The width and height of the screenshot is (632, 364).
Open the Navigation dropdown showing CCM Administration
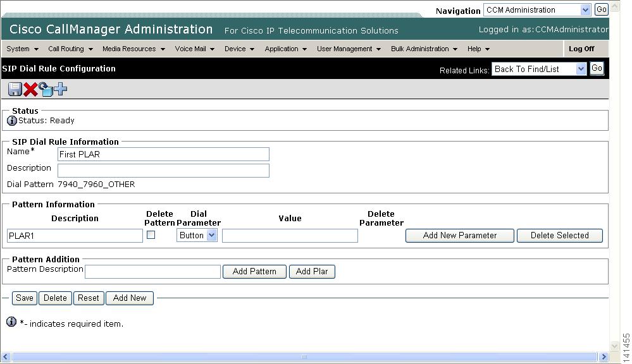537,9
